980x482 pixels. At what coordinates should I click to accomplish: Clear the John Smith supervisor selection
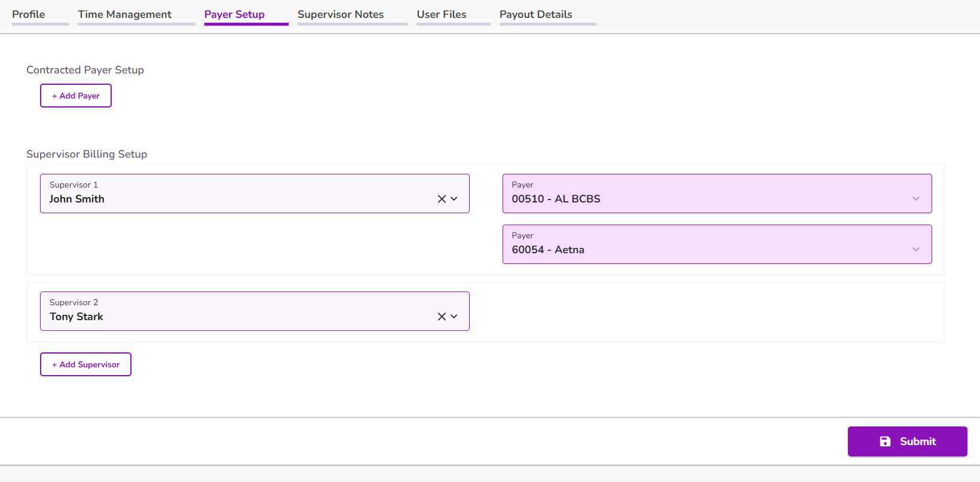tap(442, 199)
